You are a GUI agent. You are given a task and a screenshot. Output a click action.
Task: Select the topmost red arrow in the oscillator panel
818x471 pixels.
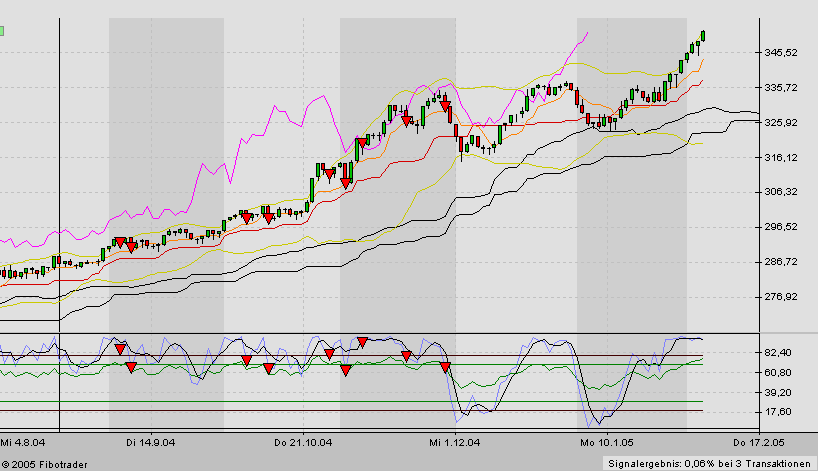tap(362, 342)
